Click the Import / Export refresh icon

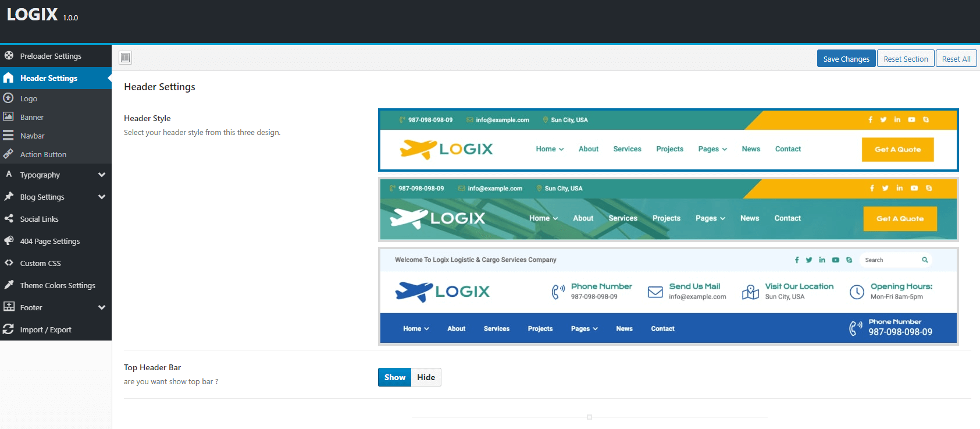point(9,329)
